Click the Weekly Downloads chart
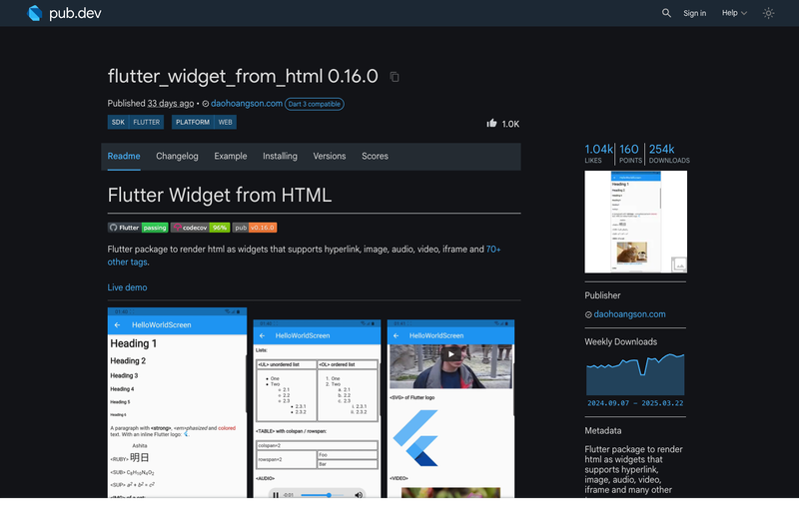 [635, 374]
